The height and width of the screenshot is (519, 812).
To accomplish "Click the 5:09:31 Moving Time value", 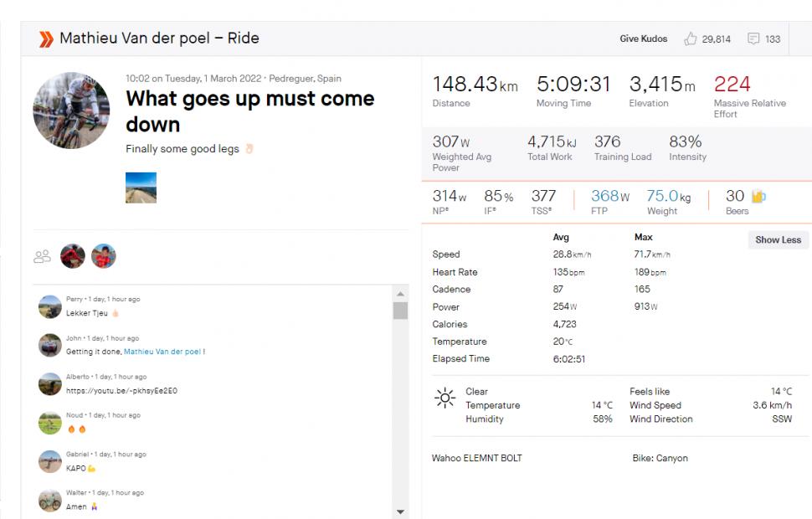I will (573, 84).
